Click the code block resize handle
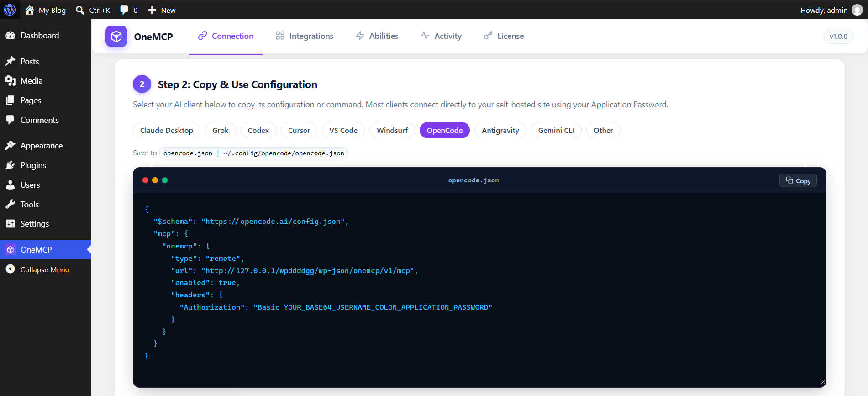The width and height of the screenshot is (868, 396). 823,382
